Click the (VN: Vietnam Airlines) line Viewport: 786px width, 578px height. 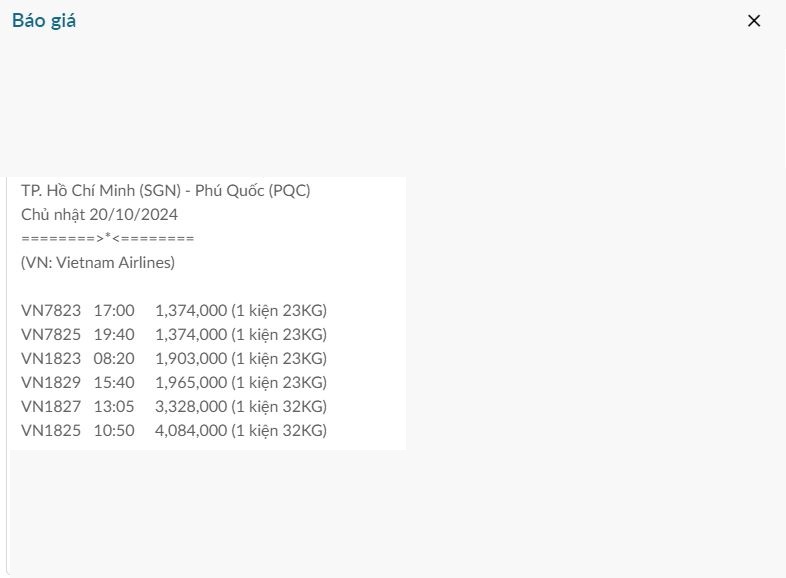[x=98, y=262]
